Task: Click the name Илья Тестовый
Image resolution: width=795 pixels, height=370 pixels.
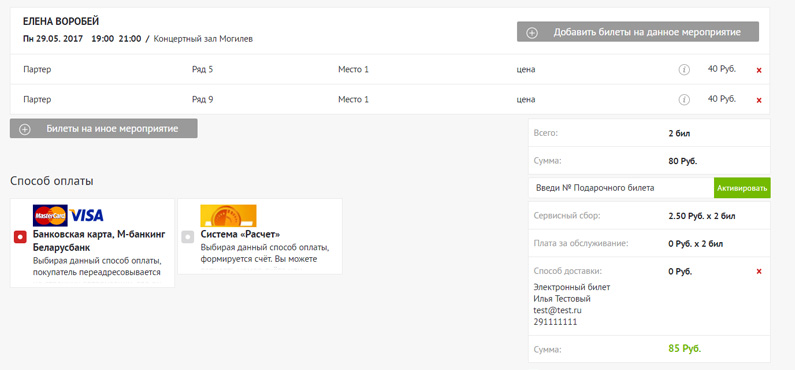Action: (562, 299)
